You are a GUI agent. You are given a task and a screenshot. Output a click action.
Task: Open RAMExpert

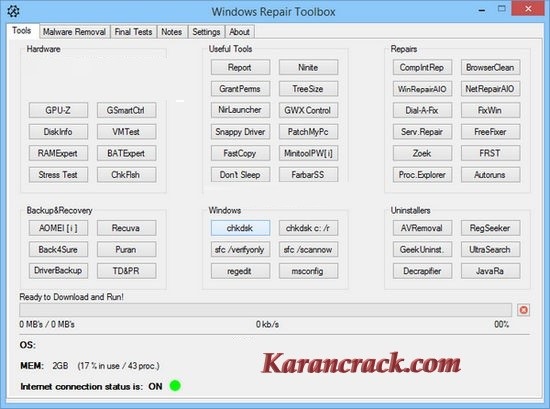(58, 153)
